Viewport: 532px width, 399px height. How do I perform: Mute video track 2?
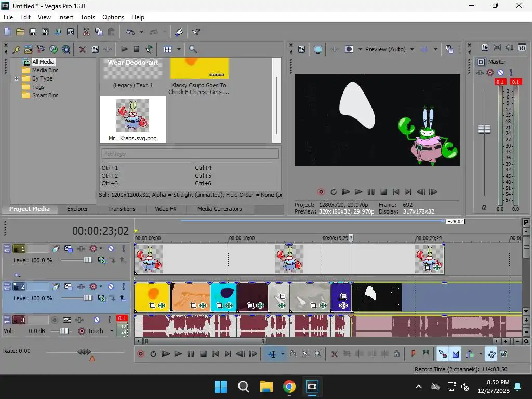[x=111, y=287]
